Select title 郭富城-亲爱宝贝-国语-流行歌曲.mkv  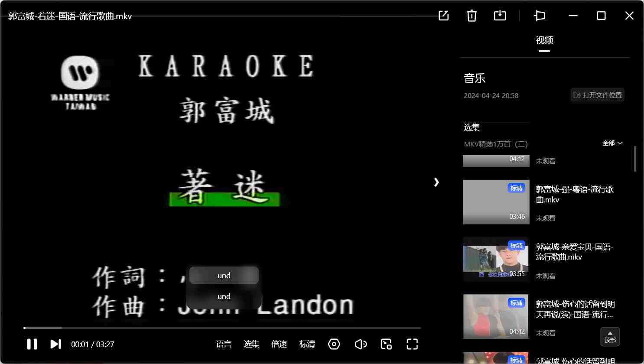point(575,252)
